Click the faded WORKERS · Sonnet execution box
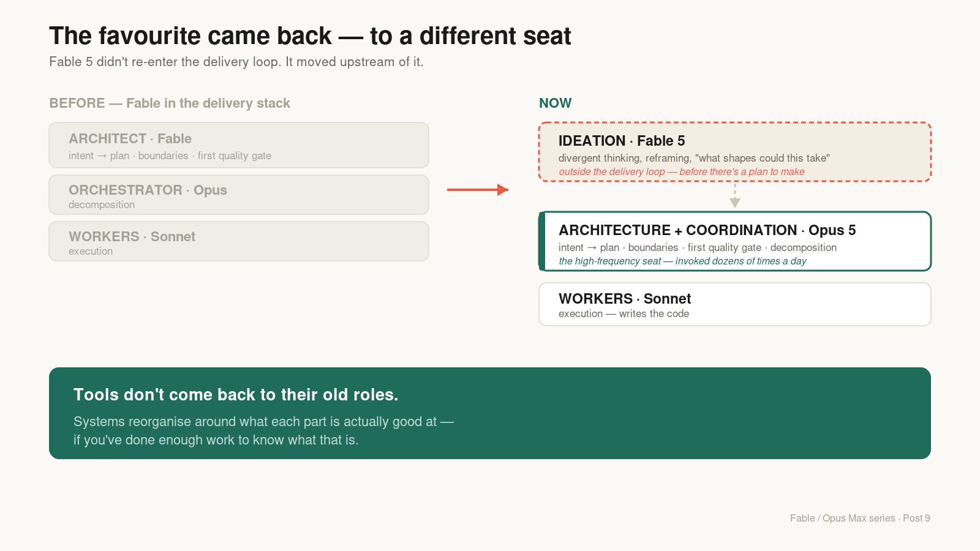This screenshot has height=551, width=980. coord(239,241)
